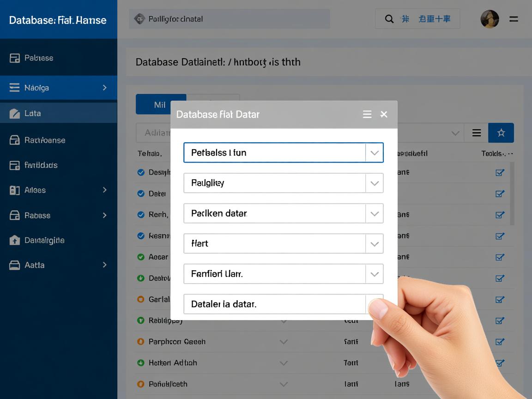Expand the Náoiga sidebar menu
This screenshot has height=399, width=532.
[x=104, y=88]
